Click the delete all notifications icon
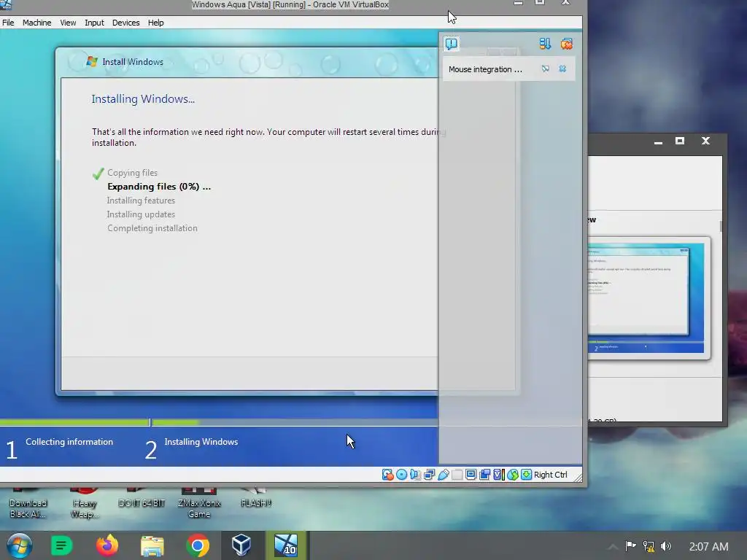Image resolution: width=747 pixels, height=560 pixels. click(x=566, y=44)
